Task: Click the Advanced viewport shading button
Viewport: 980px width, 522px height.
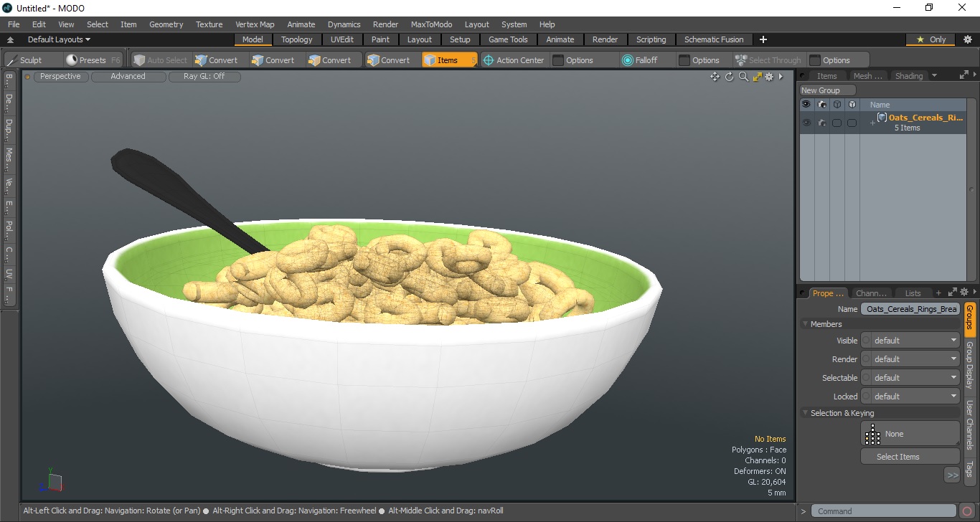Action: [128, 76]
